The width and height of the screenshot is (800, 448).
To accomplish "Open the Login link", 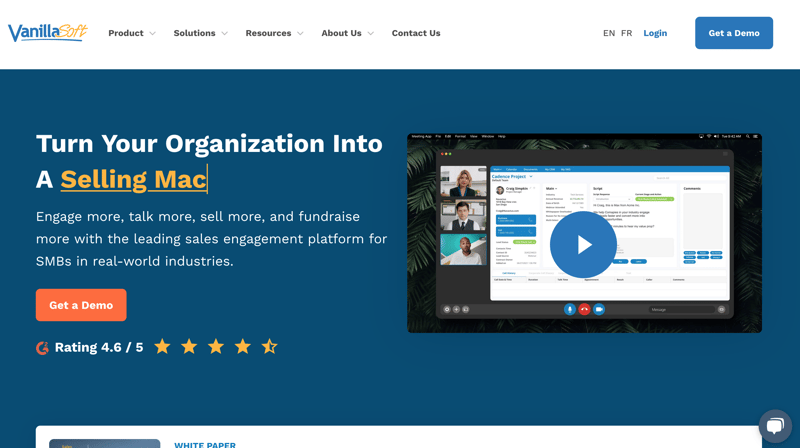I will coord(655,33).
